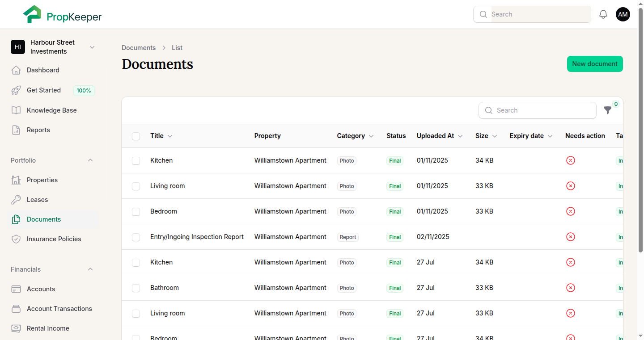Collapse the Portfolio section
Image resolution: width=644 pixels, height=340 pixels.
[x=90, y=160]
